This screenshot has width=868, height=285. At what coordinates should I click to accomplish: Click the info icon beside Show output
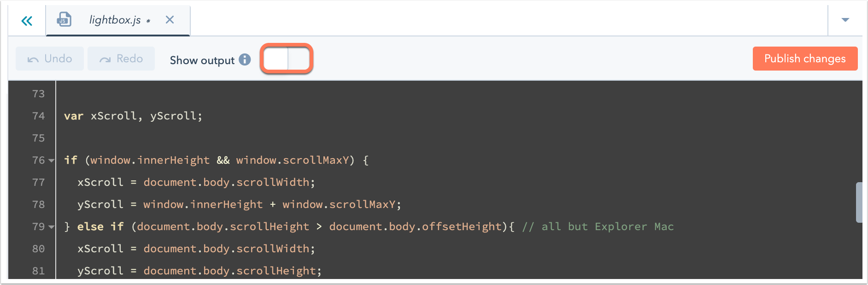pyautogui.click(x=245, y=59)
